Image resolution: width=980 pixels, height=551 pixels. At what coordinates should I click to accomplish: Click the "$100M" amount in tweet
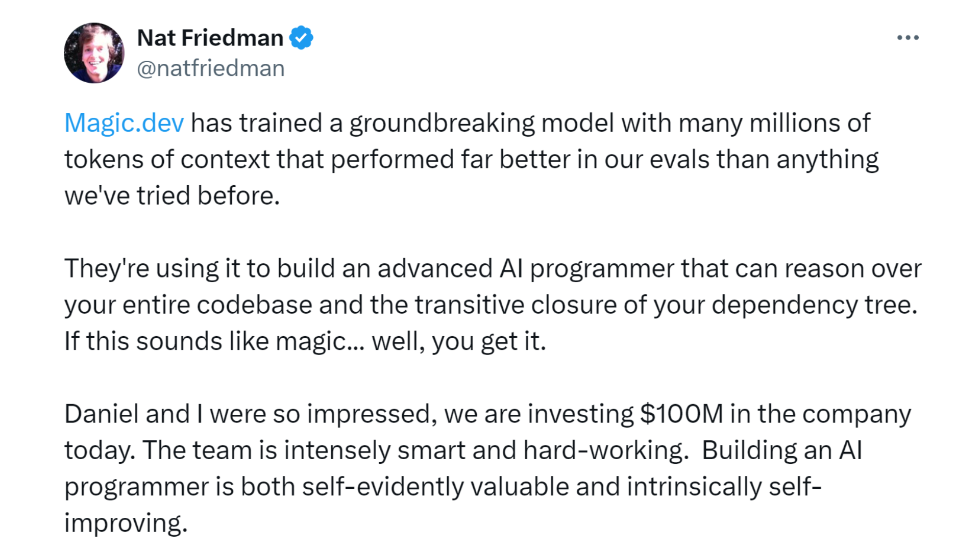(681, 414)
